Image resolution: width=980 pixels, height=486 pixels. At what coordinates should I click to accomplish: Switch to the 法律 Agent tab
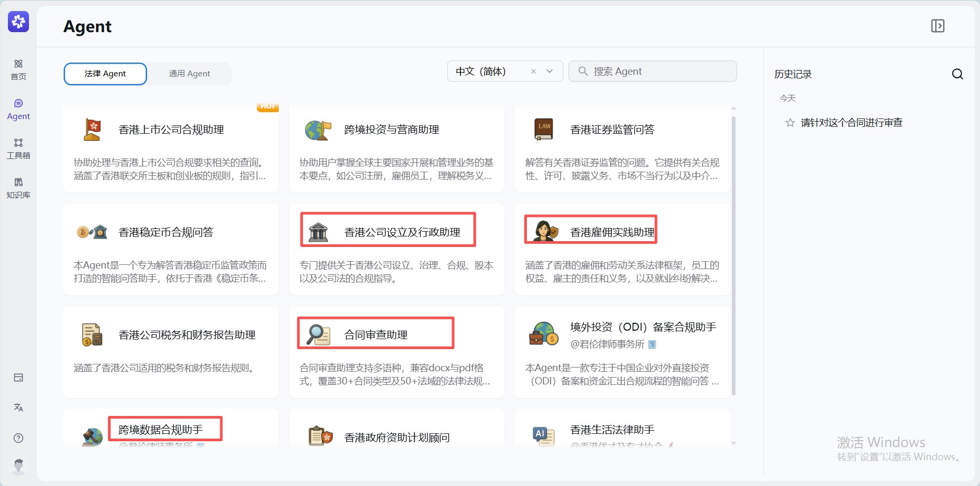point(105,74)
